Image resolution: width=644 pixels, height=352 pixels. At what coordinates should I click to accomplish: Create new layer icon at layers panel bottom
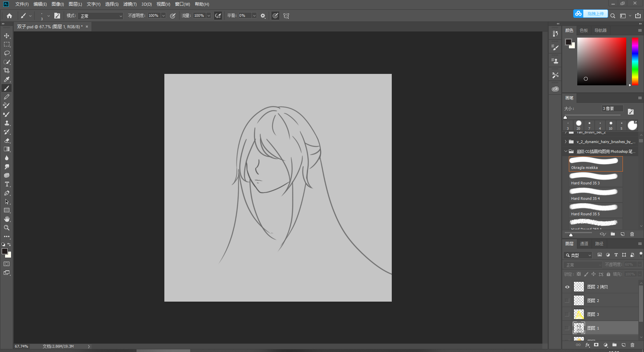coord(624,345)
